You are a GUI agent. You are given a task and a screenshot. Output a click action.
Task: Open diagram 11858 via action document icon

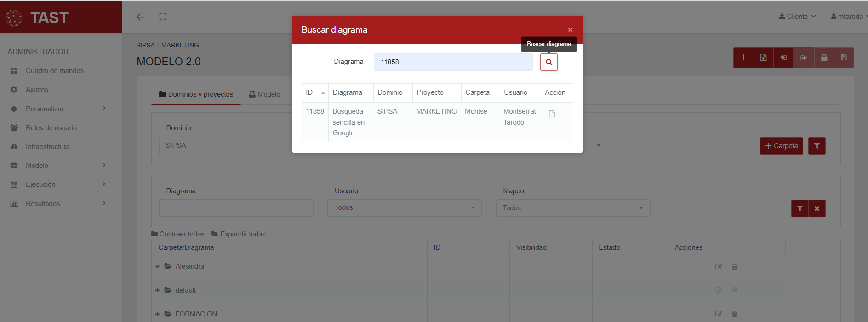[552, 114]
